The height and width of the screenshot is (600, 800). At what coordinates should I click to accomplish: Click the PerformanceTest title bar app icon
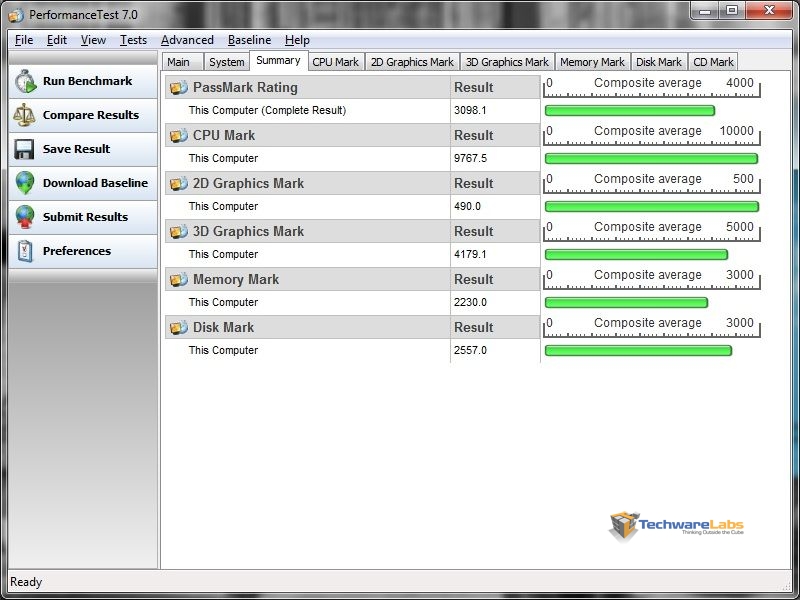(x=16, y=15)
